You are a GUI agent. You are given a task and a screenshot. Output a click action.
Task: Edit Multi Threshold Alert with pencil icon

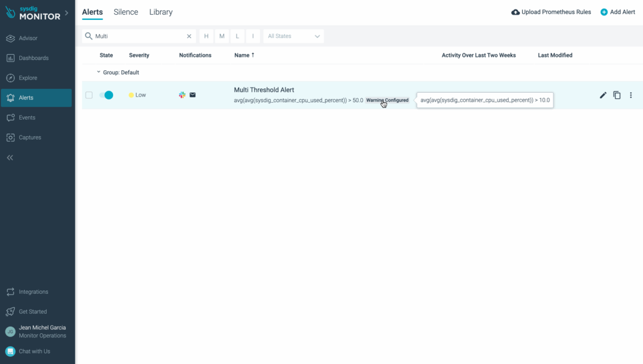603,95
